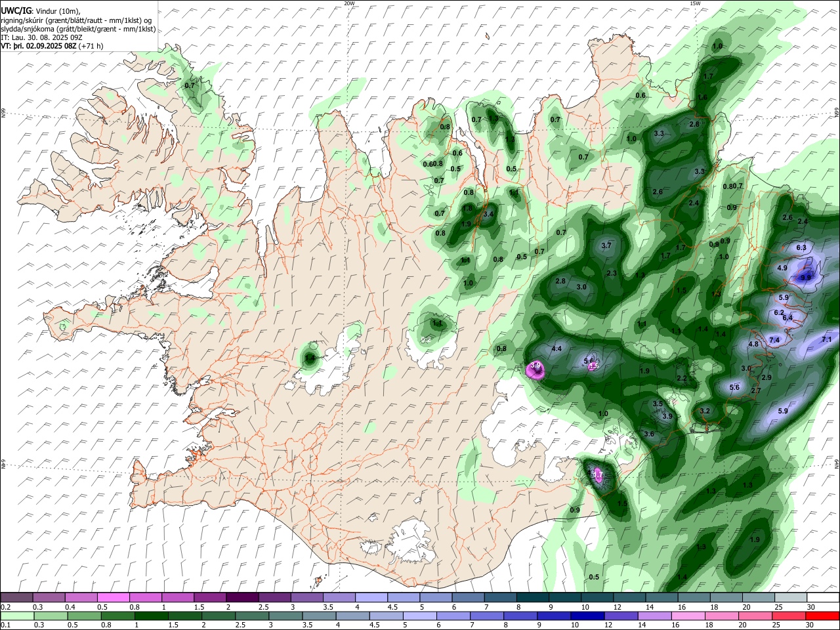Click the 2.7 precipitation value on the map
The height and width of the screenshot is (630, 840).
pyautogui.click(x=755, y=390)
